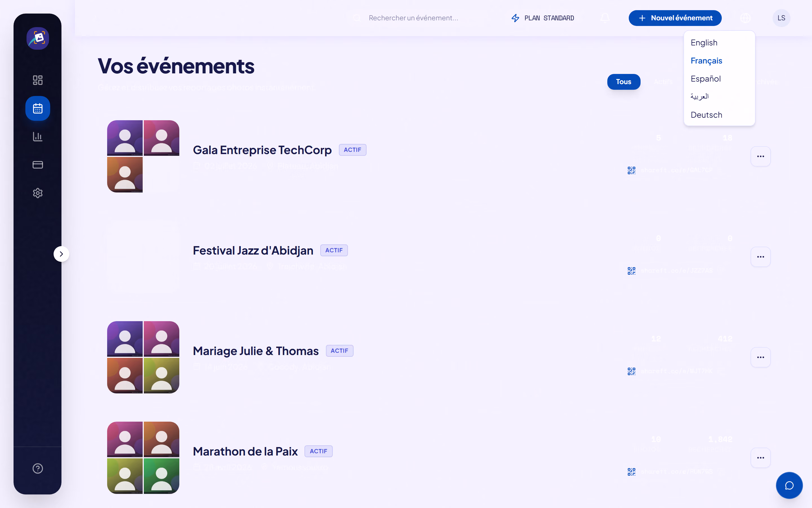This screenshot has height=508, width=812.
Task: Show QR code for Gala Entreprise TechCorp
Action: point(632,170)
